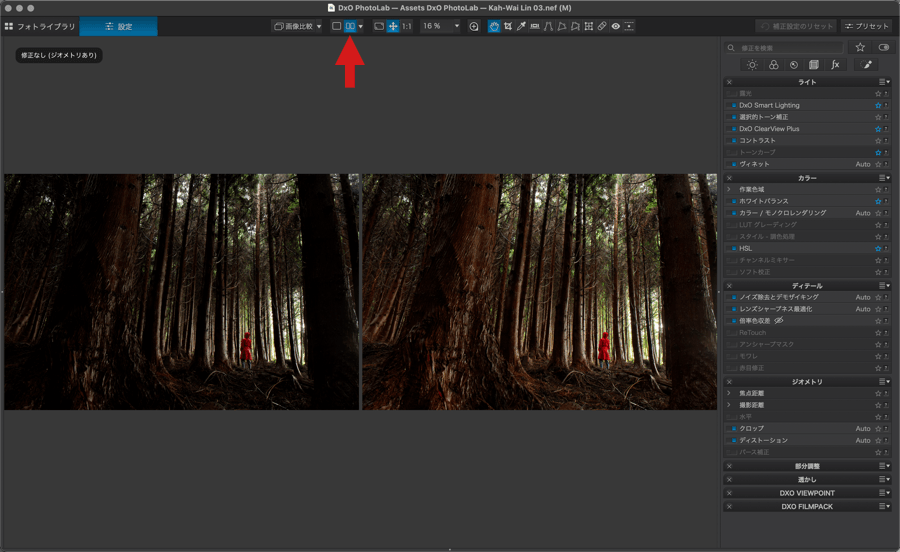The width and height of the screenshot is (900, 552).
Task: Click 補正設定のリセット button
Action: coord(797,26)
